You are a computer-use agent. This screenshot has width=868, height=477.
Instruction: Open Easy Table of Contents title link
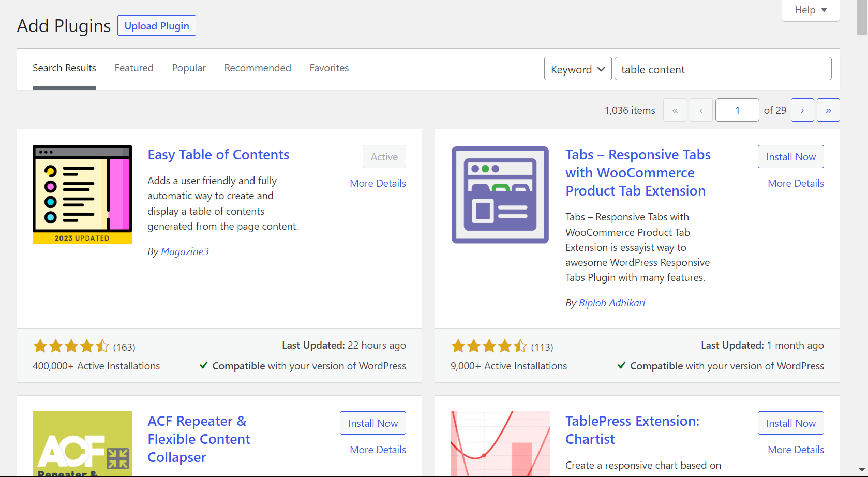point(218,155)
